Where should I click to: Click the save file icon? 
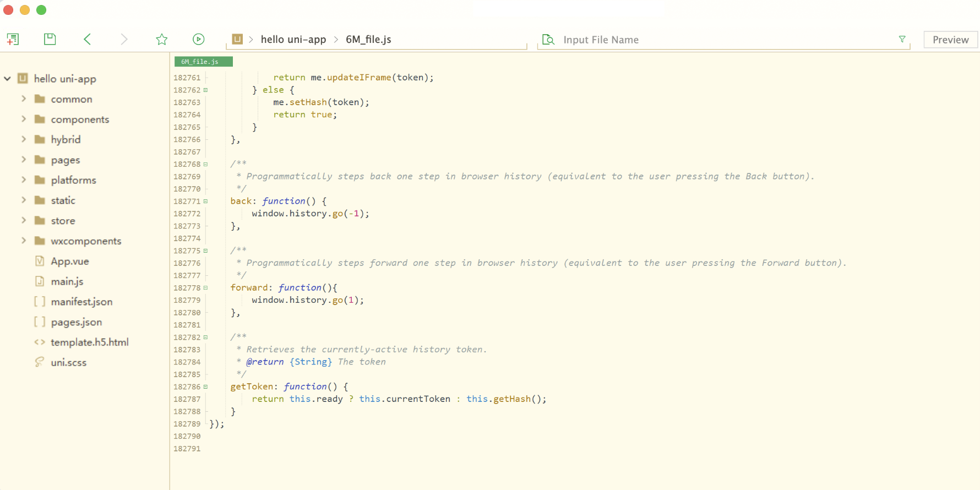click(50, 39)
